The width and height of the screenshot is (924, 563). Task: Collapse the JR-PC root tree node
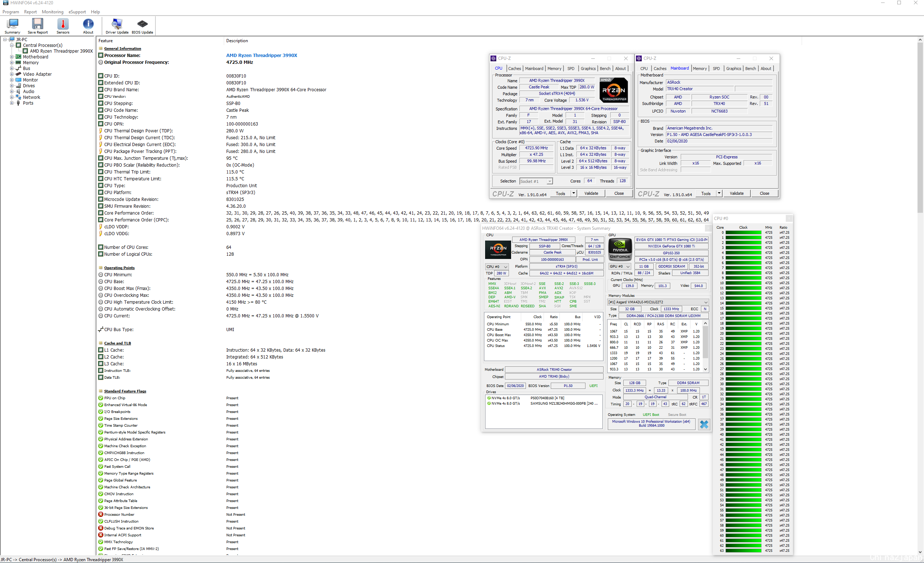(5, 39)
